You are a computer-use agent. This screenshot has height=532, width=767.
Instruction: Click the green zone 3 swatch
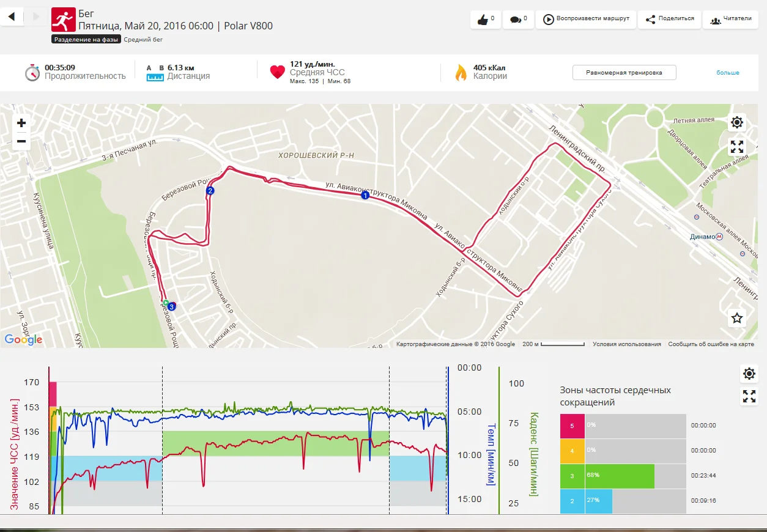572,476
